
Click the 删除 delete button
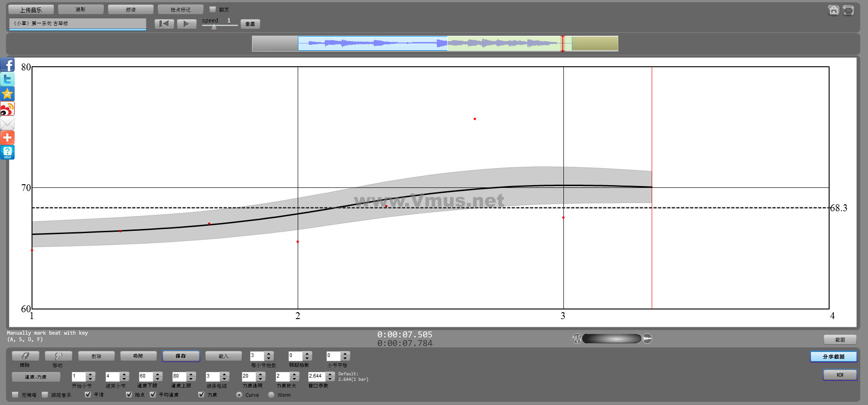coord(96,356)
